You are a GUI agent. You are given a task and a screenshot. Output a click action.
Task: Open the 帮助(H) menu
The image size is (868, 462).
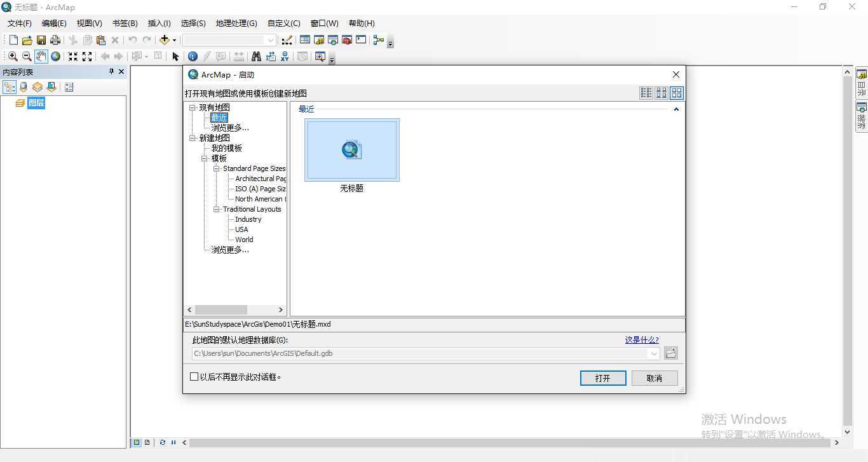pos(362,24)
